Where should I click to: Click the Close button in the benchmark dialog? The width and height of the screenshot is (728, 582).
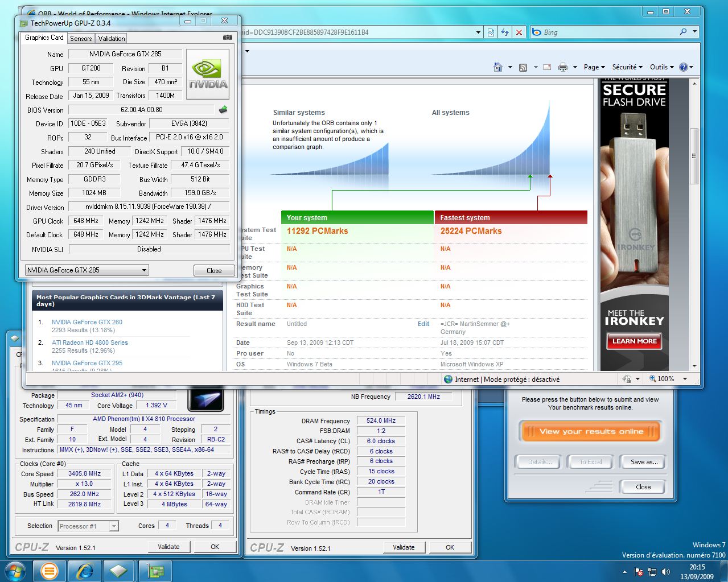[643, 487]
